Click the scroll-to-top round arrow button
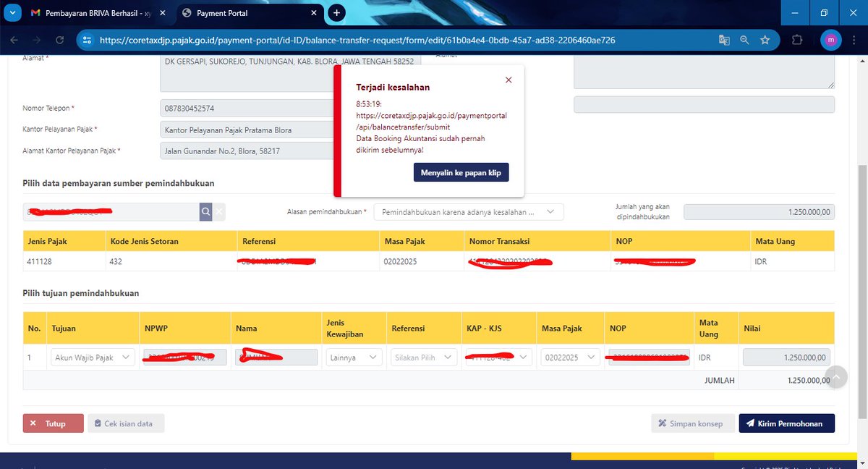This screenshot has width=868, height=469. 837,376
